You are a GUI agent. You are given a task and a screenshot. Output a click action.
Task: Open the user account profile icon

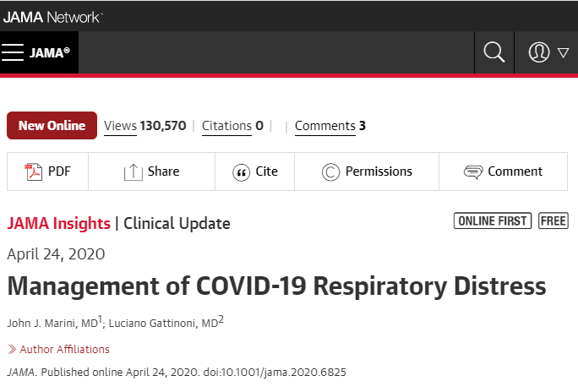click(539, 52)
